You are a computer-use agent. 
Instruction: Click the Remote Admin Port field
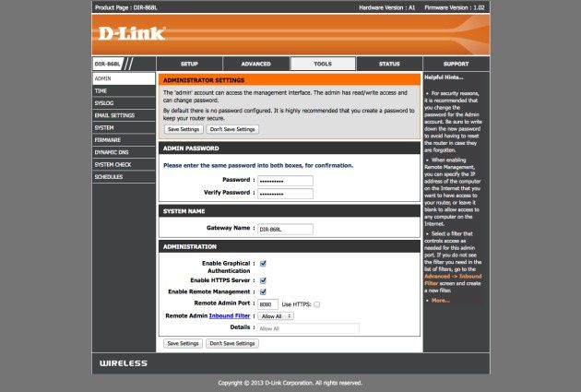coord(267,304)
